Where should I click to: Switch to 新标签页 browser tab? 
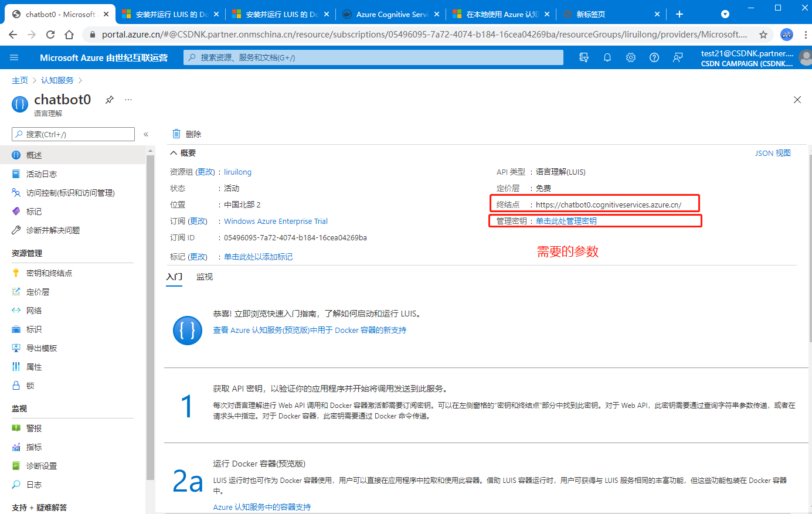click(611, 14)
